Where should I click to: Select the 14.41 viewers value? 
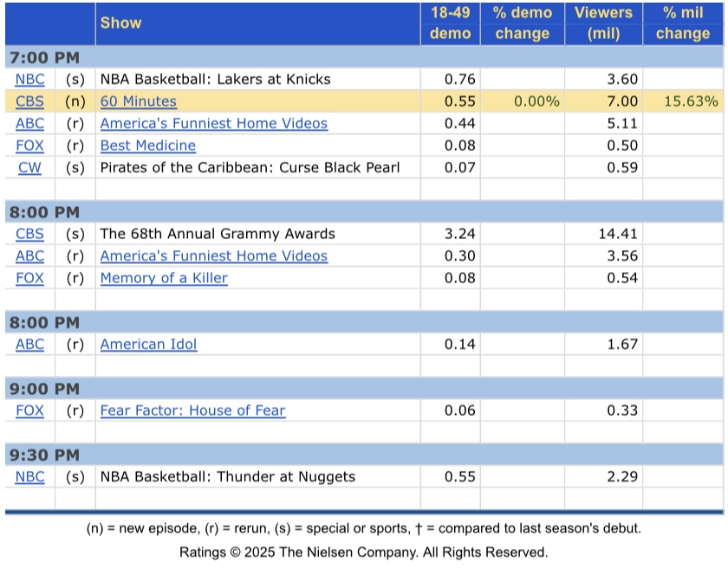tap(618, 234)
